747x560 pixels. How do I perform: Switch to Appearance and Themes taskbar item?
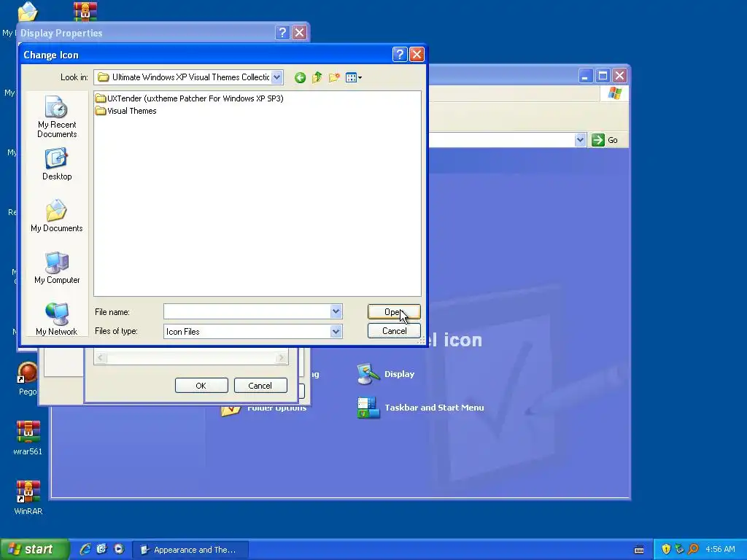190,550
